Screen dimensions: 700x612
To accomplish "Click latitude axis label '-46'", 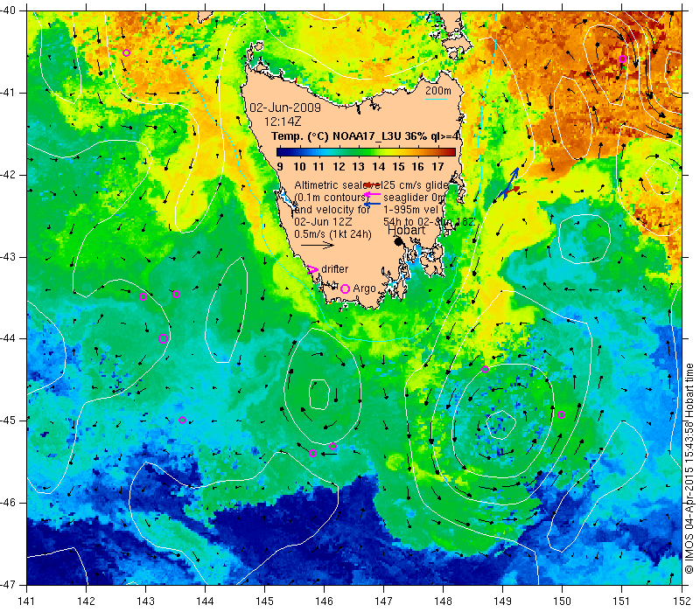I will click(x=7, y=503).
